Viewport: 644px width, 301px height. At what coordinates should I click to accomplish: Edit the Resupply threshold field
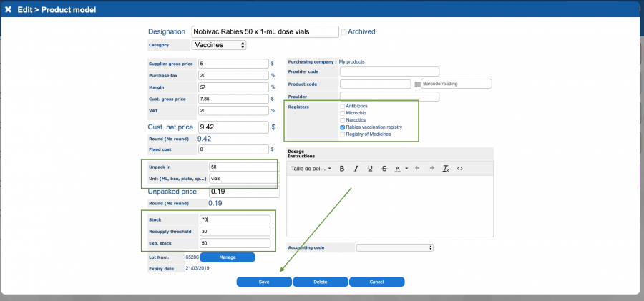(235, 232)
